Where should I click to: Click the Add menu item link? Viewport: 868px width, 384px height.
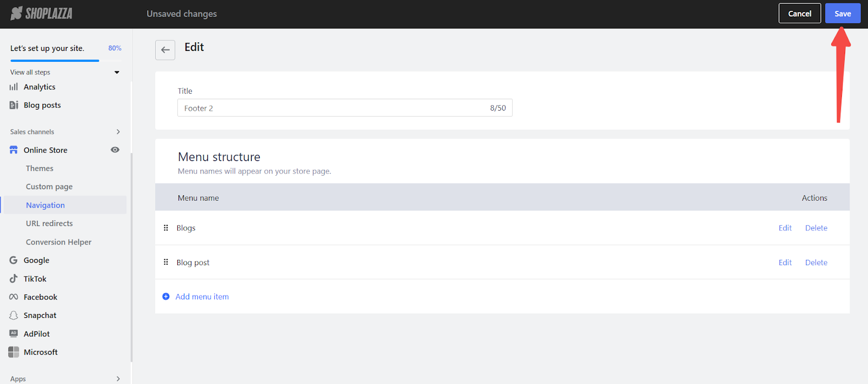pos(202,297)
